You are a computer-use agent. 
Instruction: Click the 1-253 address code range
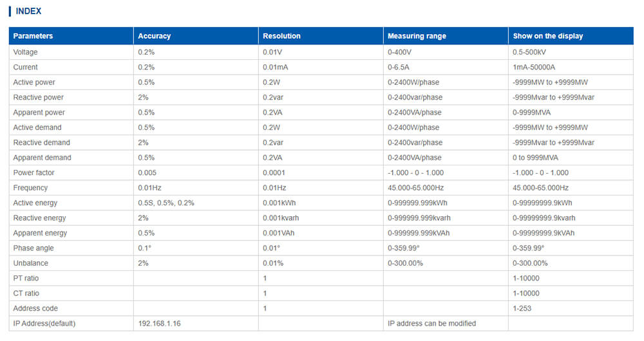(522, 308)
